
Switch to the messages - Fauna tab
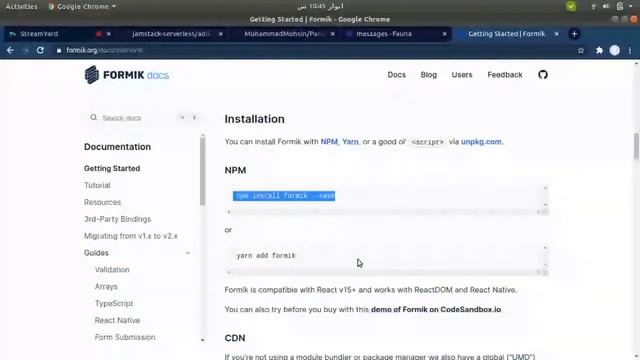pos(384,34)
